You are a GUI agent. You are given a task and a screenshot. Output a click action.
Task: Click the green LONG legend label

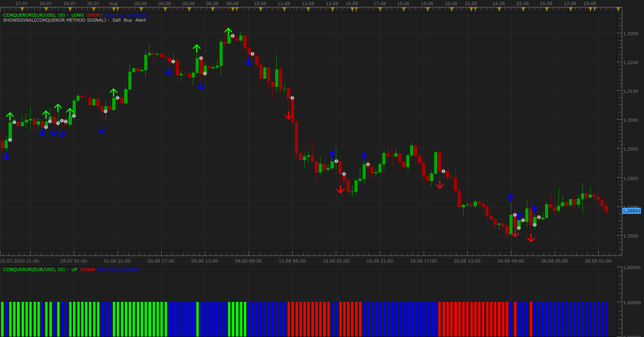tap(78, 15)
